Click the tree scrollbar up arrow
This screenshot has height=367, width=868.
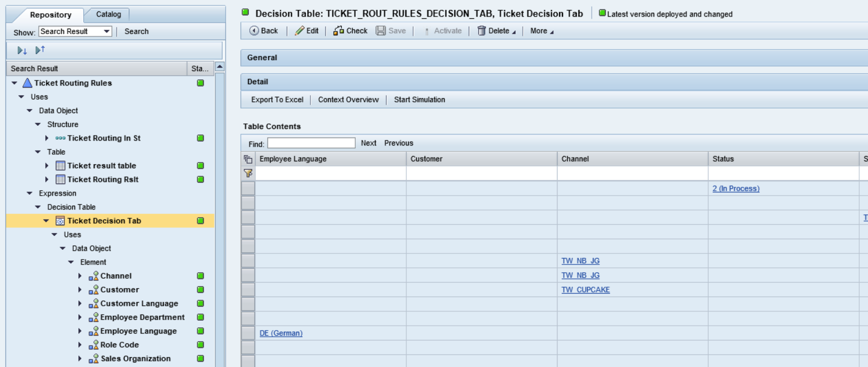219,67
